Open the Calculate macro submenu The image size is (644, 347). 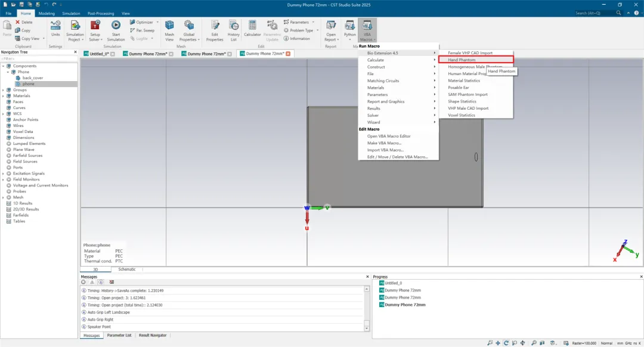coord(398,60)
